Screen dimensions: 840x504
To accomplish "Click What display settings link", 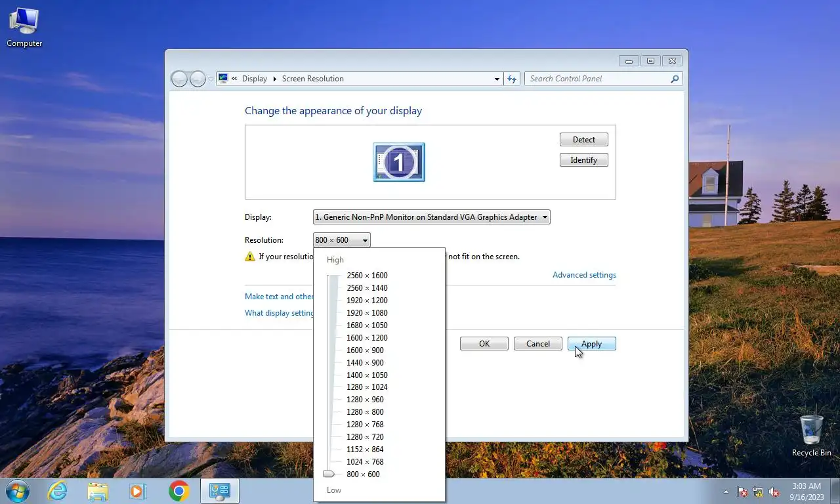I will [x=279, y=313].
